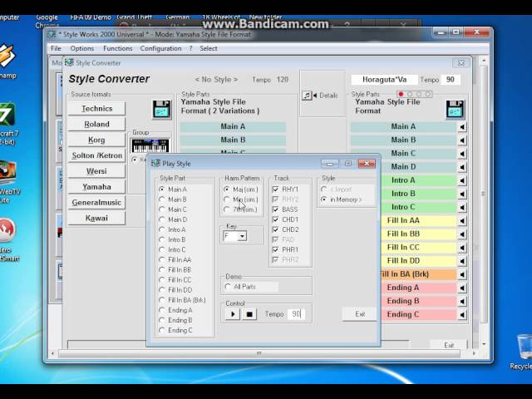Play speaker icon for target Main D

pyautogui.click(x=462, y=167)
